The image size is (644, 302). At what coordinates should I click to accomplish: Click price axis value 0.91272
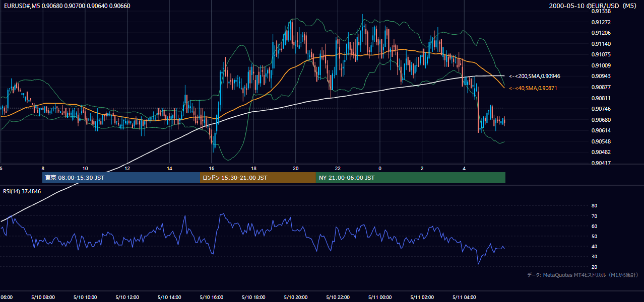[601, 22]
